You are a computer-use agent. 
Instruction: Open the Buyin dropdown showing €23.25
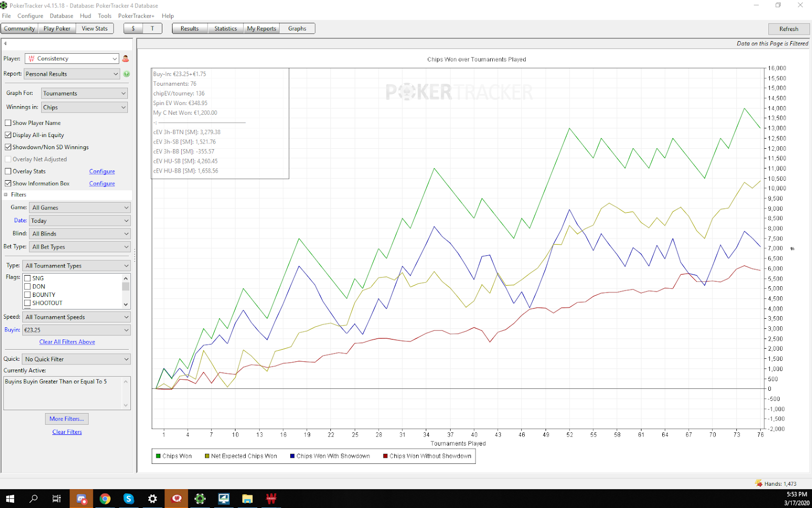pyautogui.click(x=77, y=330)
